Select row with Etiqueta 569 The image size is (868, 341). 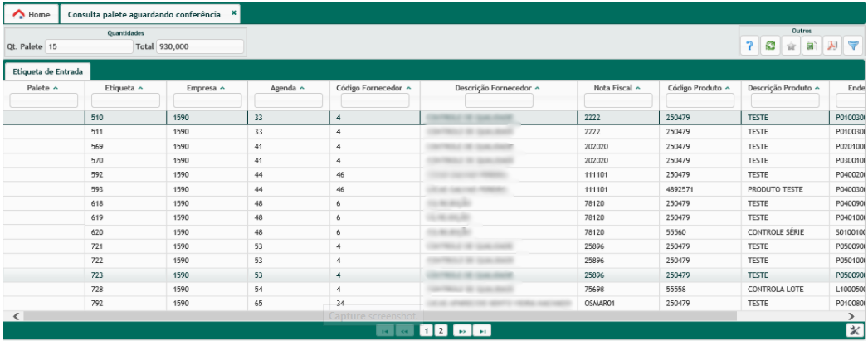click(434, 146)
